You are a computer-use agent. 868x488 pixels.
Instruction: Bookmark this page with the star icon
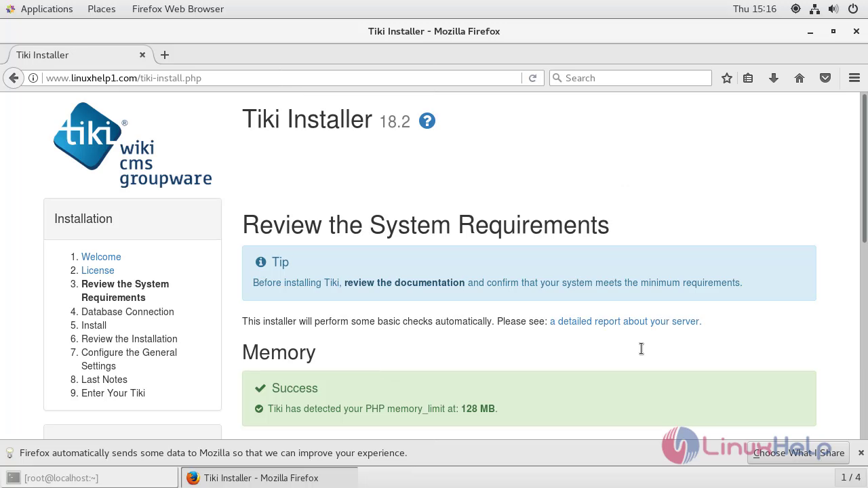(x=727, y=78)
